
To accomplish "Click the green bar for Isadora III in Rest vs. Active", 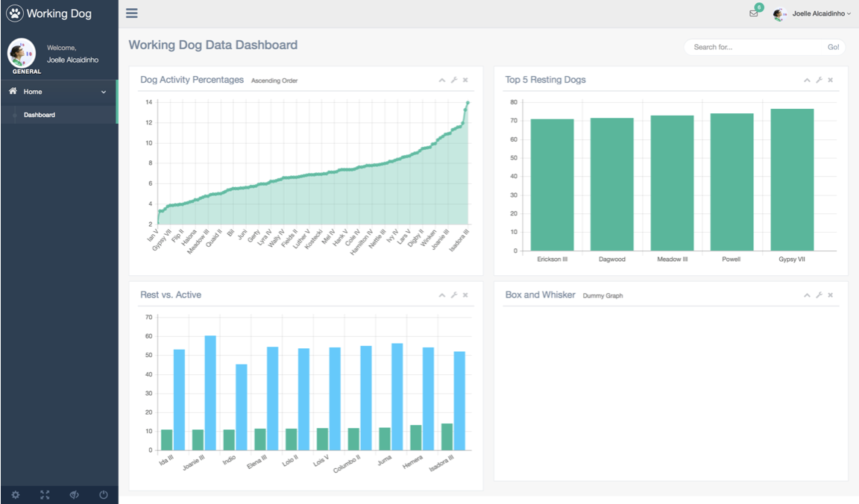I will pos(447,437).
